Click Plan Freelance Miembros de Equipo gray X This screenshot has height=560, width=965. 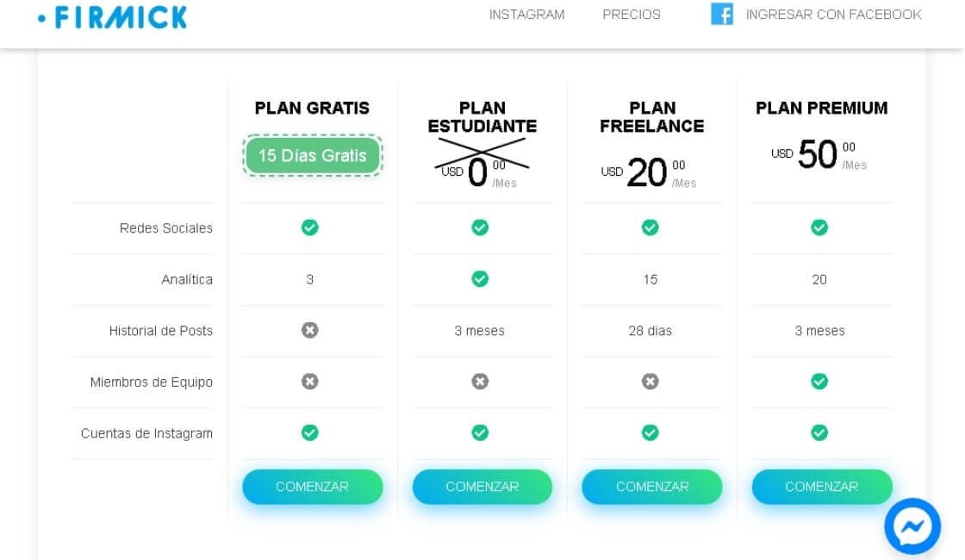tap(651, 382)
